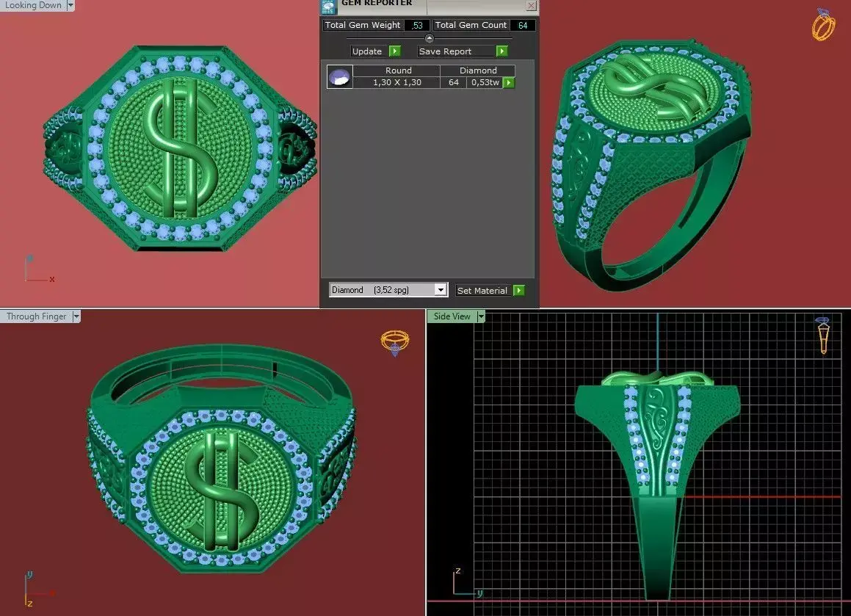Click the Update button

pos(367,51)
